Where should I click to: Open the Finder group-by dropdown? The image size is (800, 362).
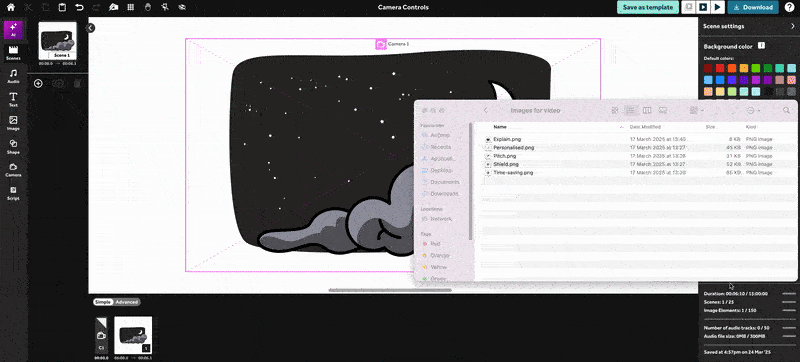pyautogui.click(x=696, y=110)
